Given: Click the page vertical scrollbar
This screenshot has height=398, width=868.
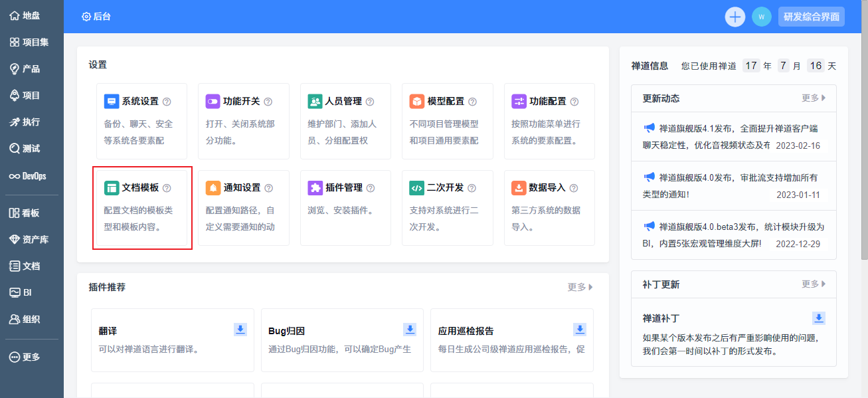Looking at the screenshot, I should click(x=864, y=130).
